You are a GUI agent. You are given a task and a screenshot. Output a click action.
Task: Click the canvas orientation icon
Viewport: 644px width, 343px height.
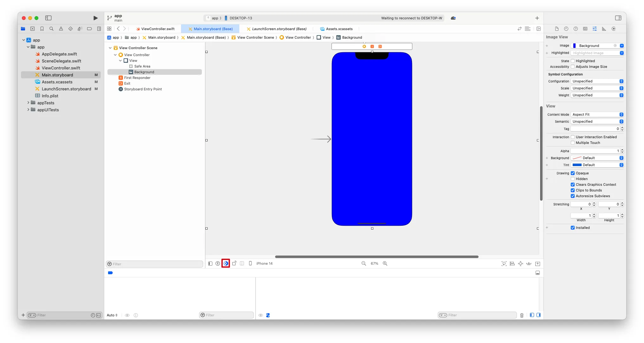click(234, 263)
